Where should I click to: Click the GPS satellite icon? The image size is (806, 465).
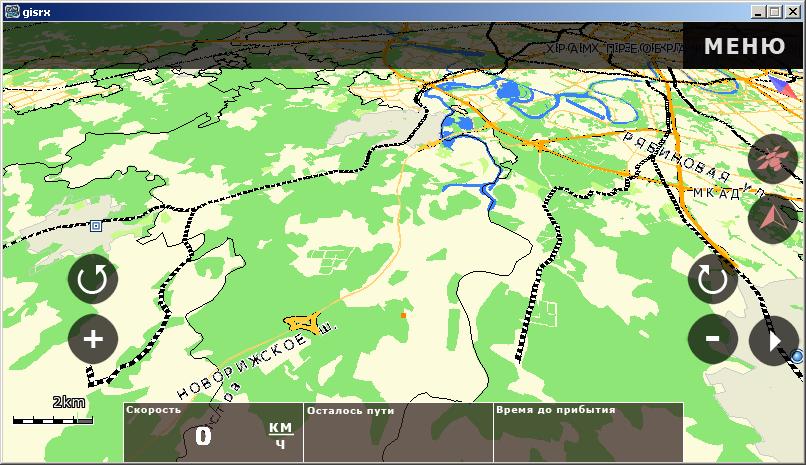(x=773, y=159)
